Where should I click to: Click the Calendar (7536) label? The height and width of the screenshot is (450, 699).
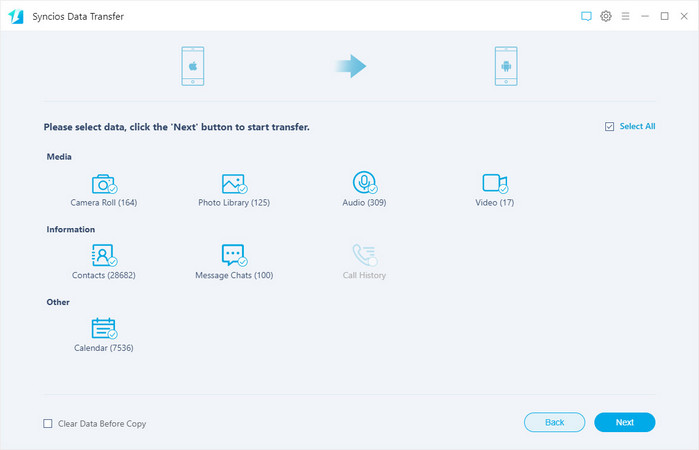[x=104, y=348]
